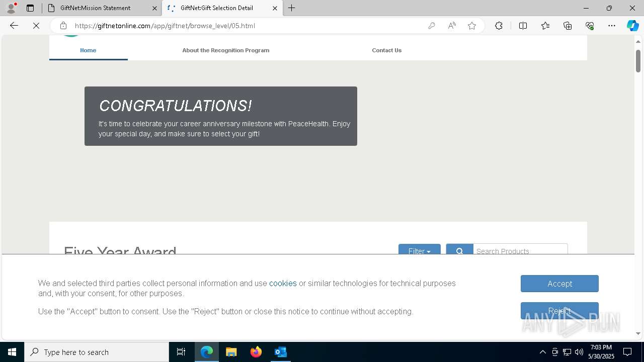Open volume control tray icon
This screenshot has width=644, height=362.
pyautogui.click(x=579, y=352)
